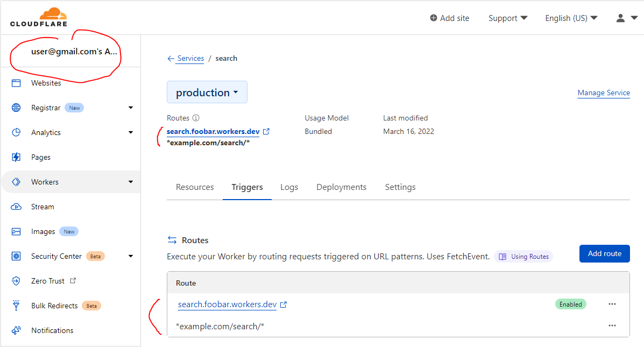Click the Beta badge beside Bulk Redirects
The height and width of the screenshot is (347, 644).
pos(91,306)
